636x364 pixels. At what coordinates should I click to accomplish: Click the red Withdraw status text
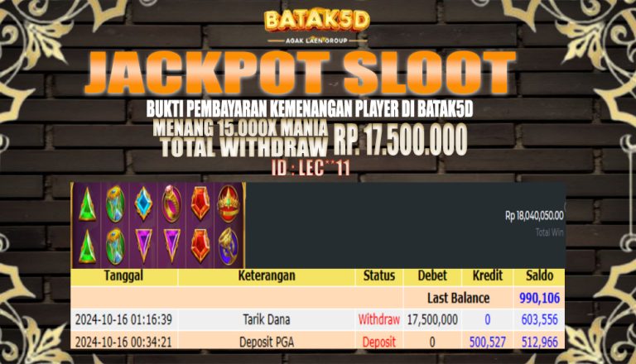pos(378,320)
